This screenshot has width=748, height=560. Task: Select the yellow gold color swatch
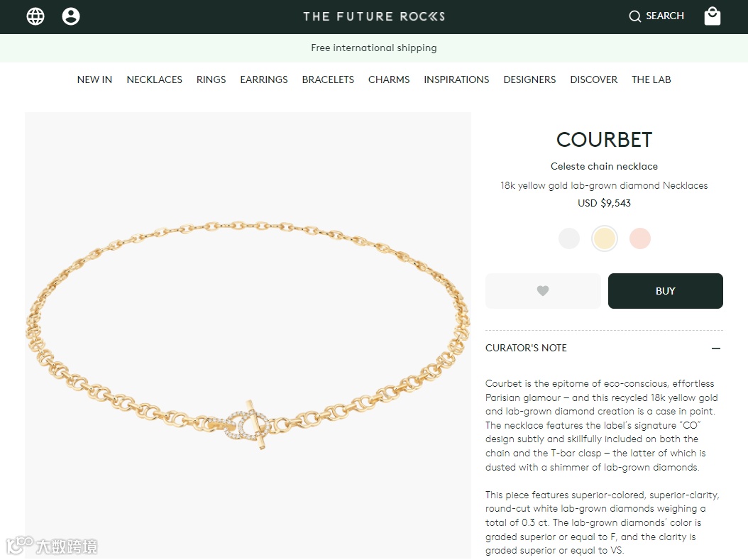pyautogui.click(x=605, y=238)
